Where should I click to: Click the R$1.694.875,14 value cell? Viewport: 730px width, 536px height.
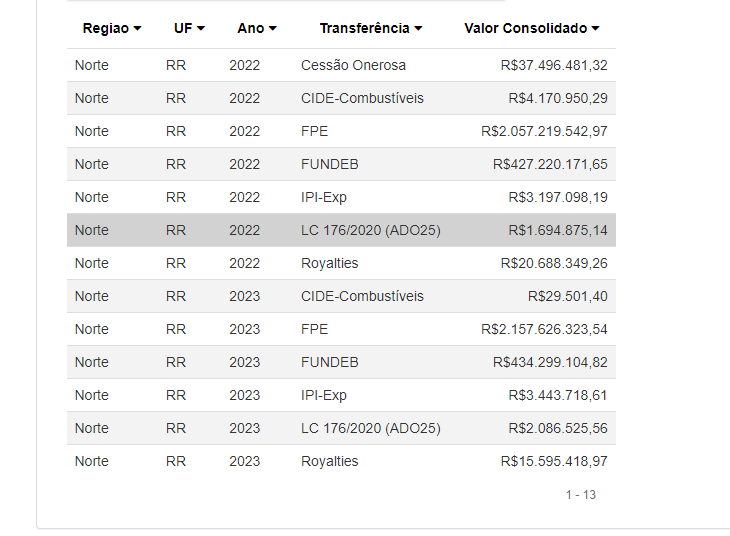pyautogui.click(x=558, y=230)
